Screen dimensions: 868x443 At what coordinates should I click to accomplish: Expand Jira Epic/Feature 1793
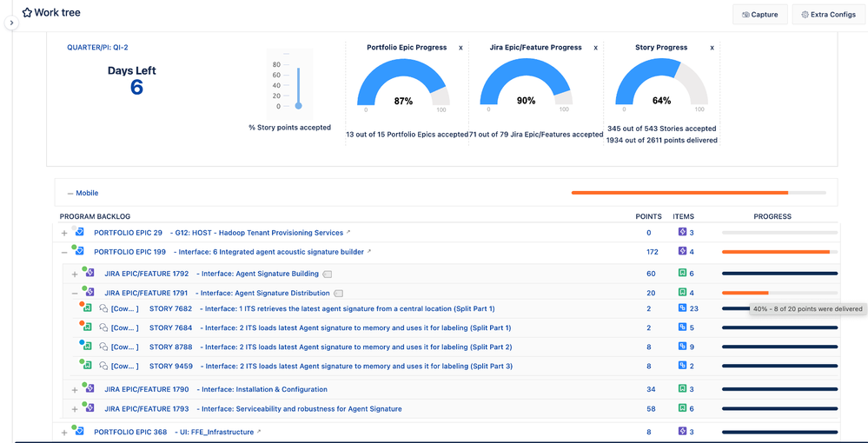click(75, 409)
